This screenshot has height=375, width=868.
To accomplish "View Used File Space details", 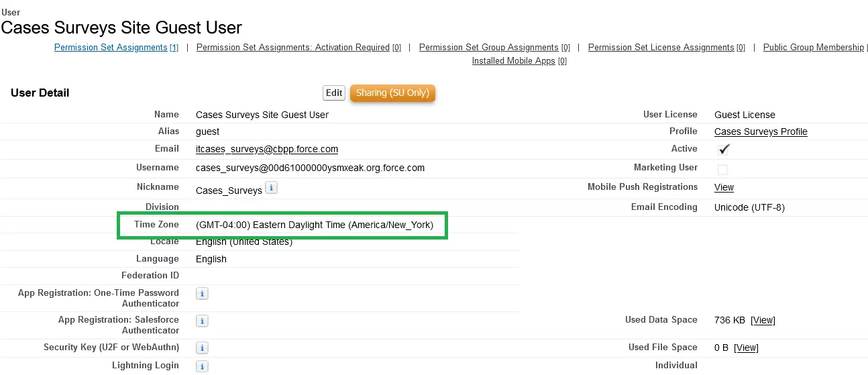I will coord(746,347).
